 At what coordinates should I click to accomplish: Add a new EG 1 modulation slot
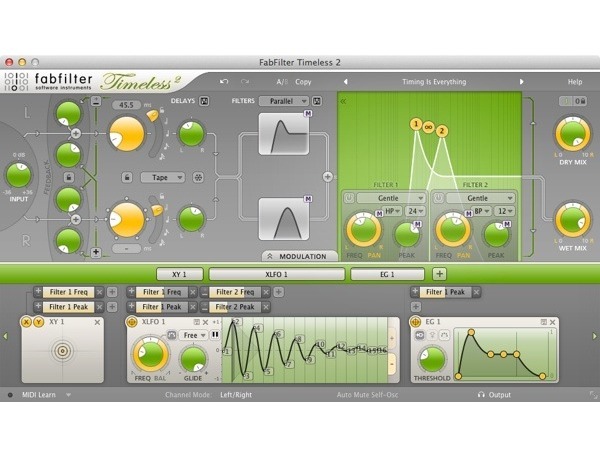(x=416, y=306)
